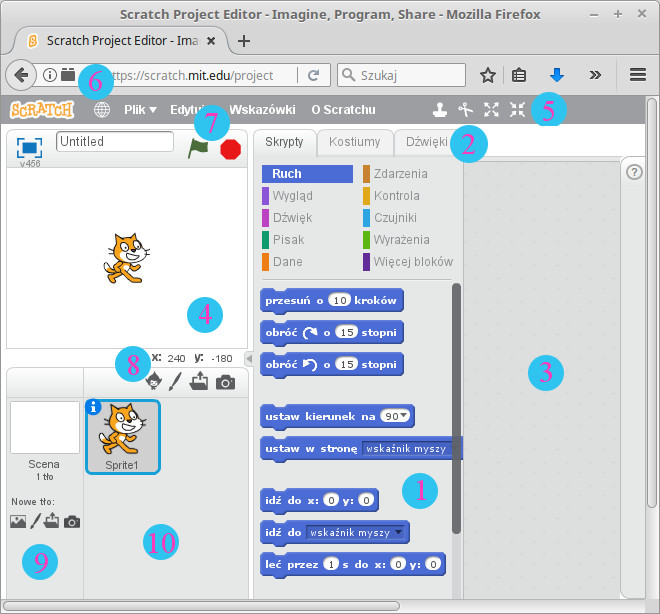Open the Wskazówki menu

click(262, 110)
